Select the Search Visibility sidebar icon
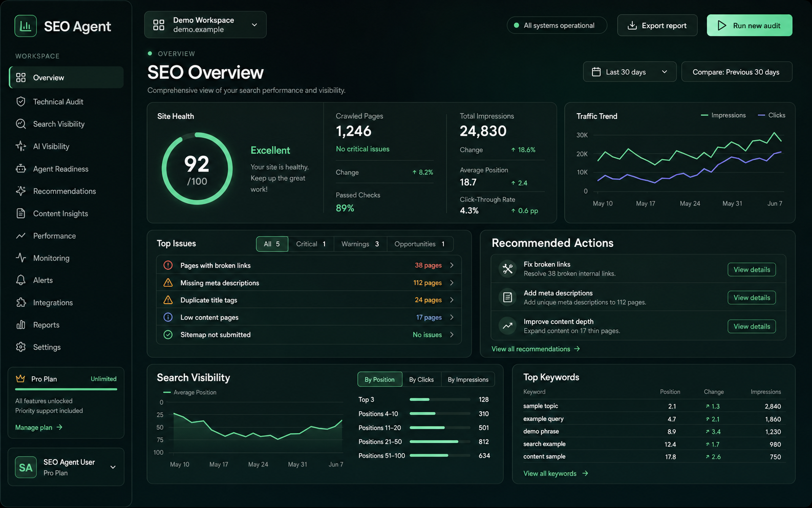This screenshot has width=812, height=508. pos(21,124)
